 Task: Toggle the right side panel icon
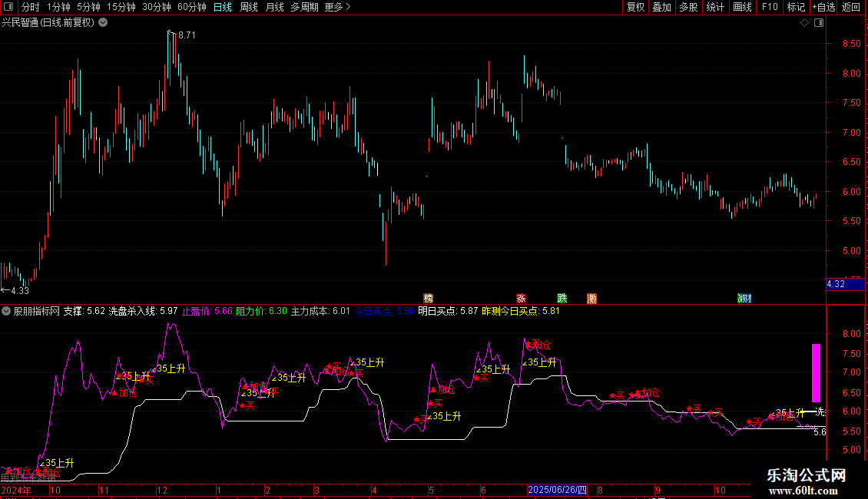820,23
